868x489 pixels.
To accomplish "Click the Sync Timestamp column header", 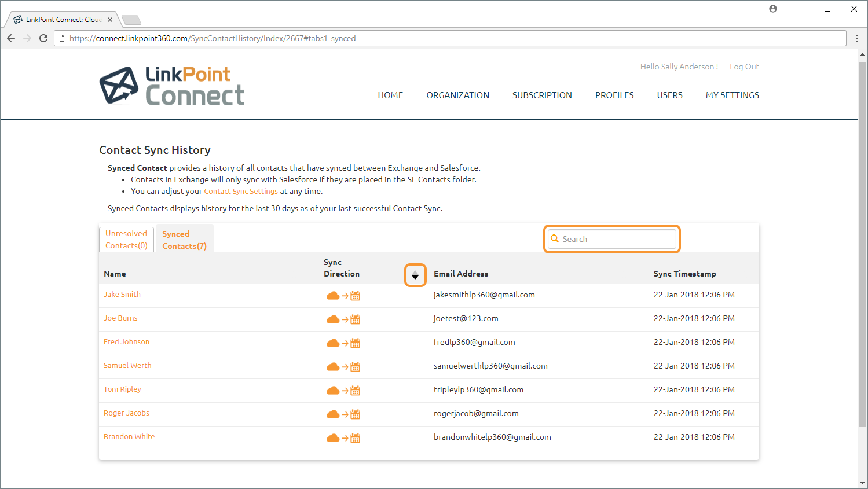I will point(685,274).
